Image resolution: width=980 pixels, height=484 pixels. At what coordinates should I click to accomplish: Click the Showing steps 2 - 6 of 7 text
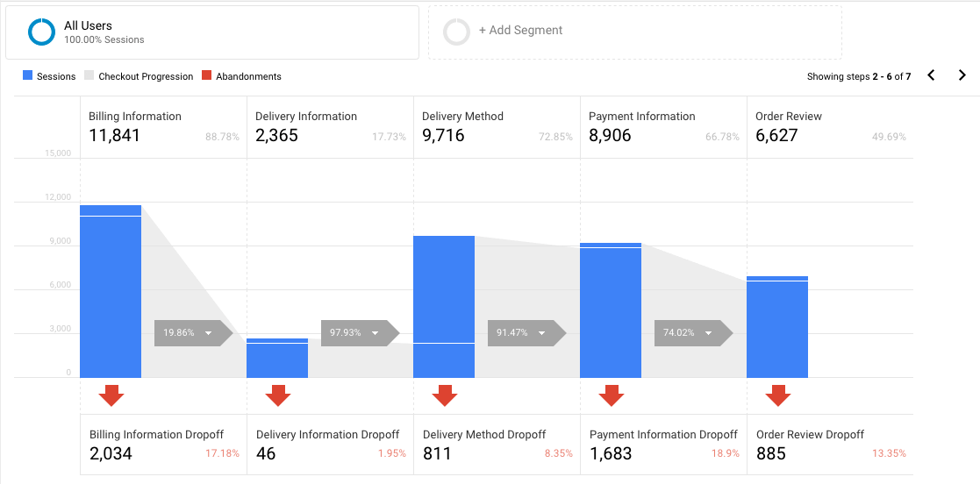859,77
